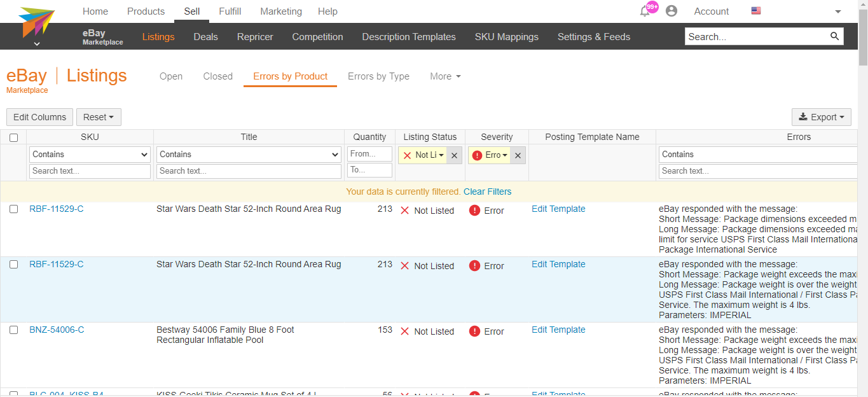The width and height of the screenshot is (868, 397).
Task: Switch to the Open listings tab
Action: [x=171, y=76]
